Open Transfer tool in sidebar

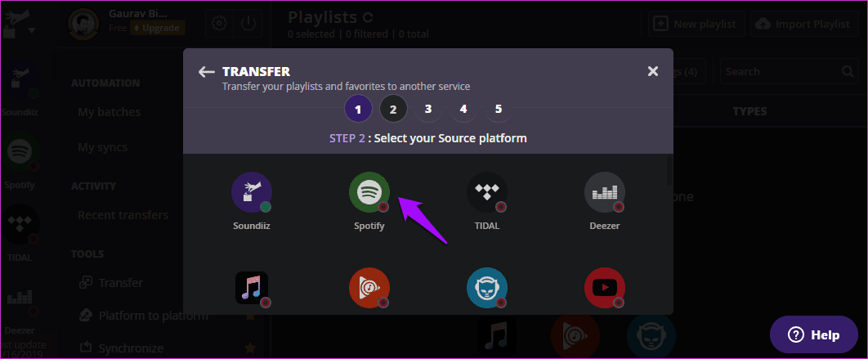[110, 283]
